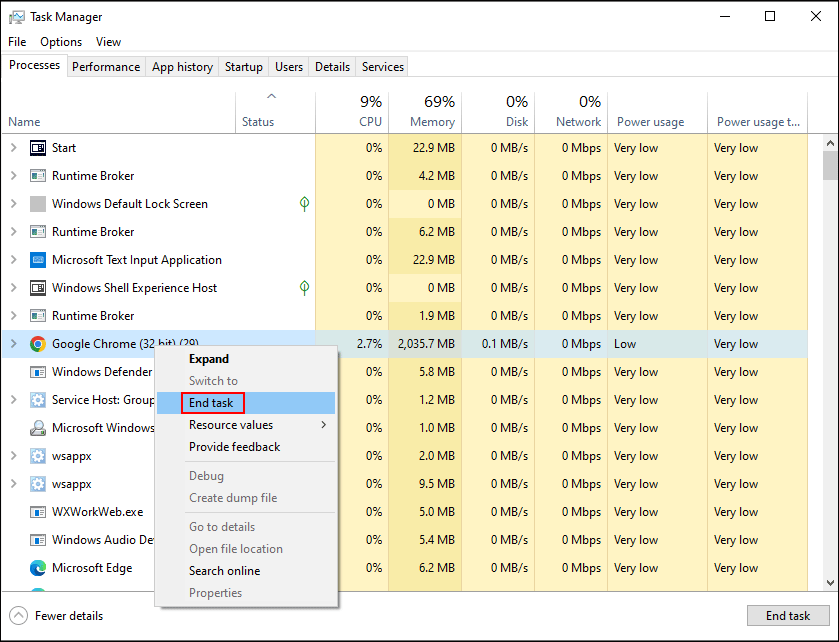Screen dimensions: 839x642
Task: Click the Task Manager title bar icon
Action: 17,17
